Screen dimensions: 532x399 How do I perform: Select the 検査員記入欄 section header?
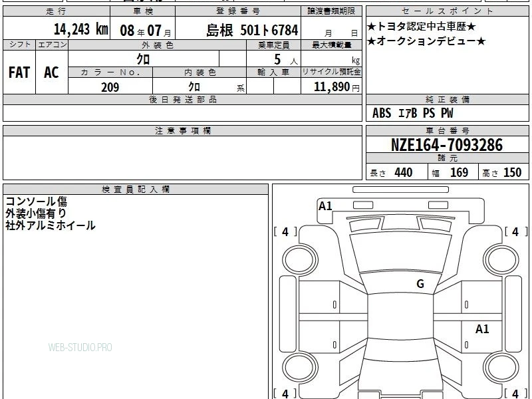pyautogui.click(x=136, y=190)
